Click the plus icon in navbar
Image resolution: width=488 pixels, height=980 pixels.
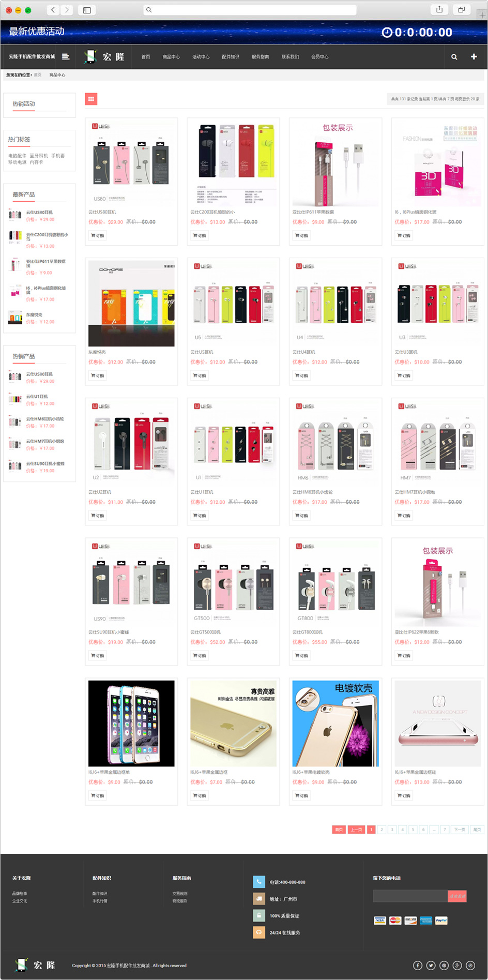[474, 57]
